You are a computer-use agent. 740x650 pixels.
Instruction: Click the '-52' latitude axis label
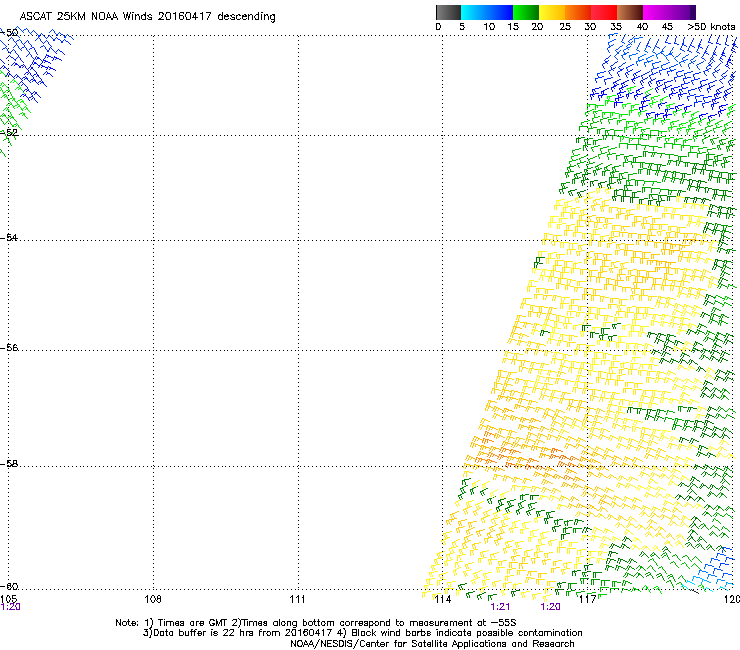9,133
